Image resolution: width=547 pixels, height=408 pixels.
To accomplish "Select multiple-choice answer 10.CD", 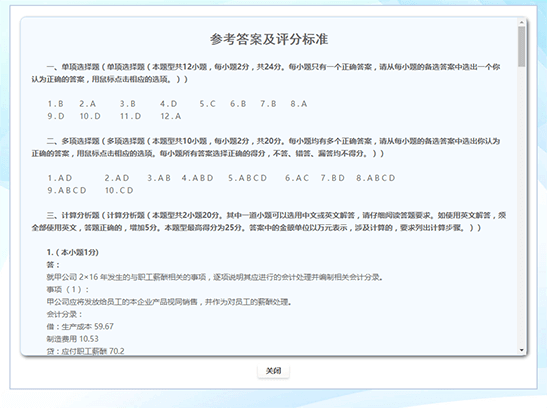I will pyautogui.click(x=119, y=190).
